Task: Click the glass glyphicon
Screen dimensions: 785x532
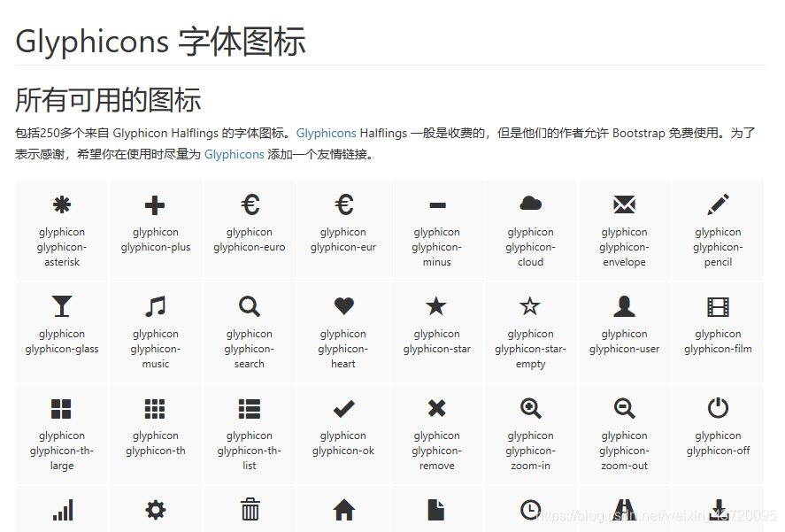Action: pyautogui.click(x=62, y=306)
